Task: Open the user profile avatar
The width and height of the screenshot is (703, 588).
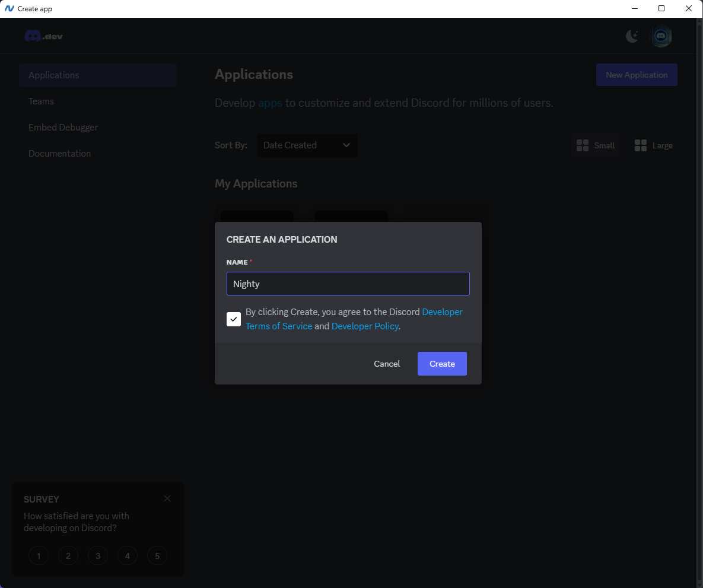Action: 661,37
